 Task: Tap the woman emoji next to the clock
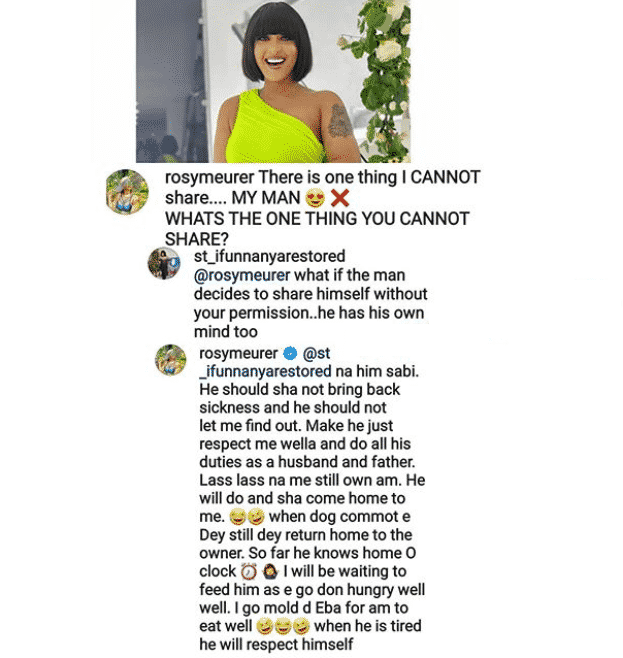click(270, 572)
